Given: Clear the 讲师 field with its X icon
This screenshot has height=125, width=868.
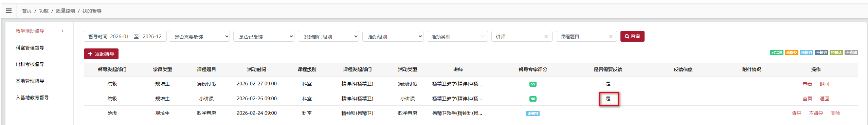Looking at the screenshot, I should [546, 37].
